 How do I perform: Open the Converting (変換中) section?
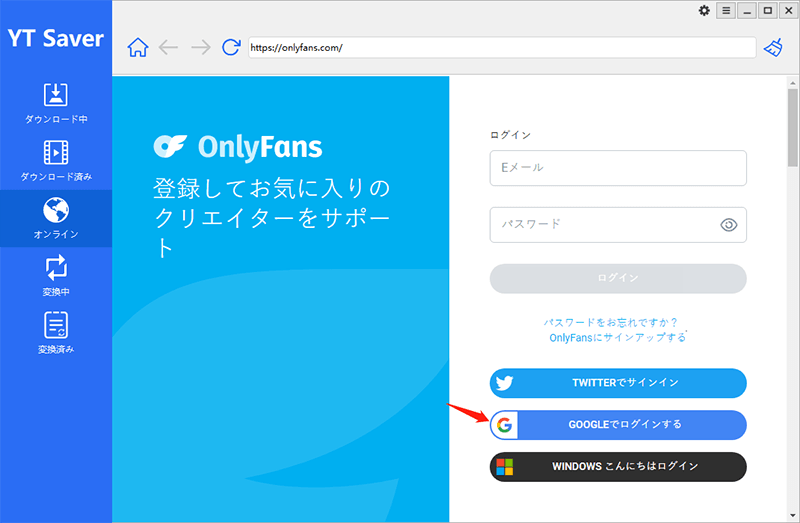point(56,276)
